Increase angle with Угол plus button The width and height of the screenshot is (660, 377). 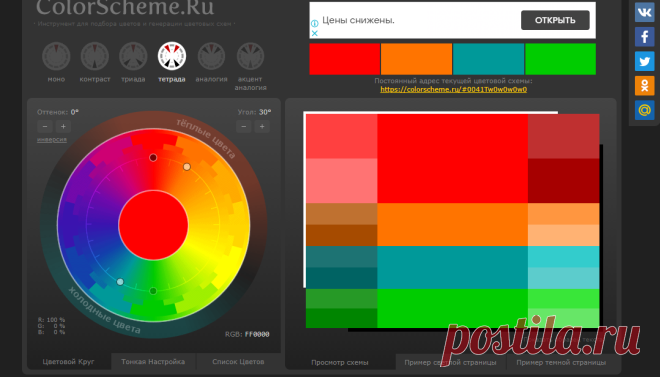click(x=262, y=126)
